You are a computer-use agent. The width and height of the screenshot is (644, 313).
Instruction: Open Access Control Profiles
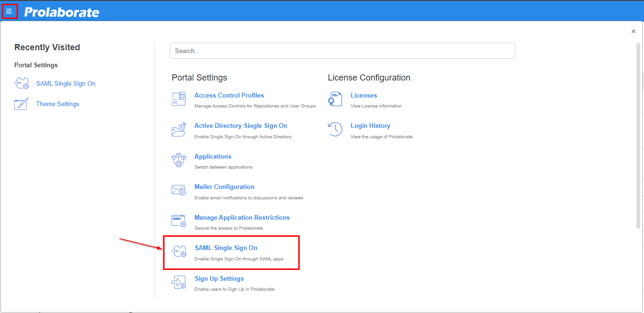tap(229, 95)
